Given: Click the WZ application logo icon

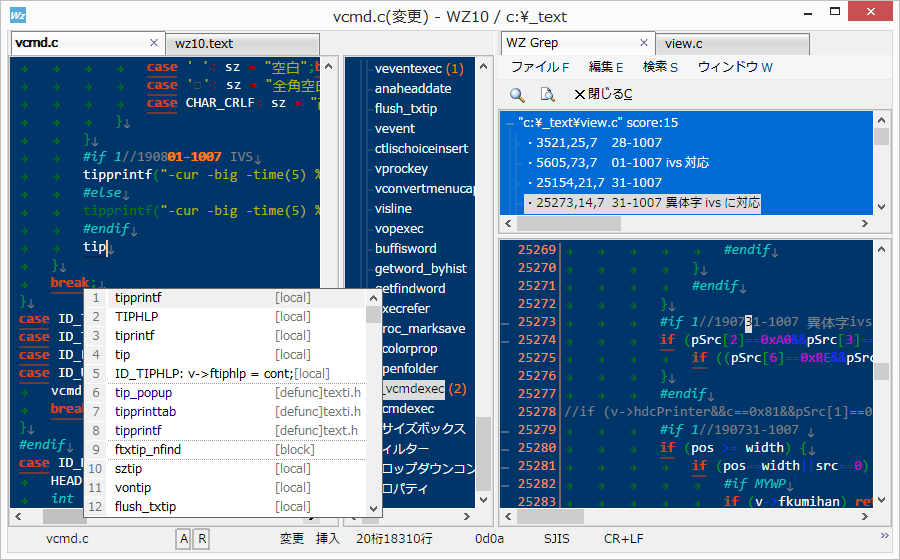Looking at the screenshot, I should tap(18, 15).
